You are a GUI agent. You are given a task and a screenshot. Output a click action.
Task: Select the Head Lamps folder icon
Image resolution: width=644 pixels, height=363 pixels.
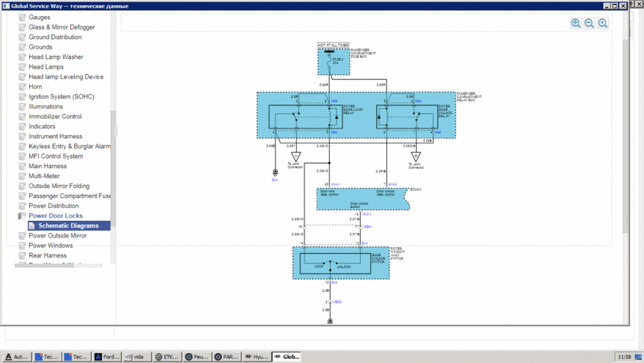click(22, 67)
